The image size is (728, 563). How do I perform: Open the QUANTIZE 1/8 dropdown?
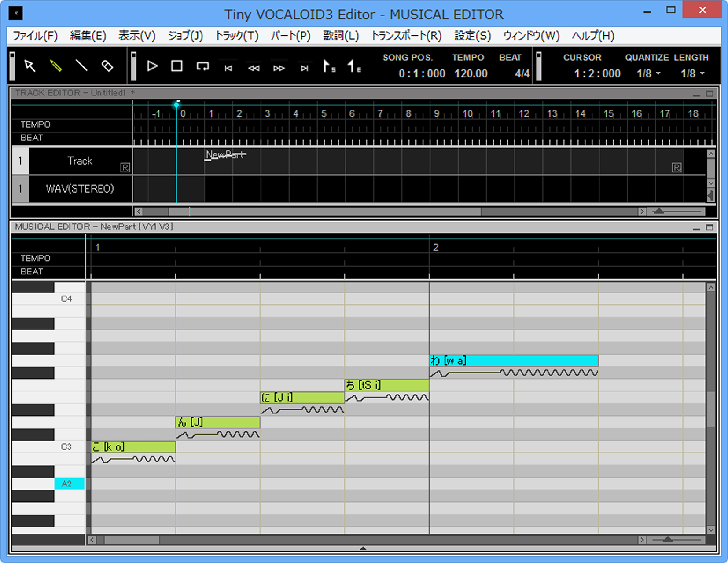[x=648, y=73]
